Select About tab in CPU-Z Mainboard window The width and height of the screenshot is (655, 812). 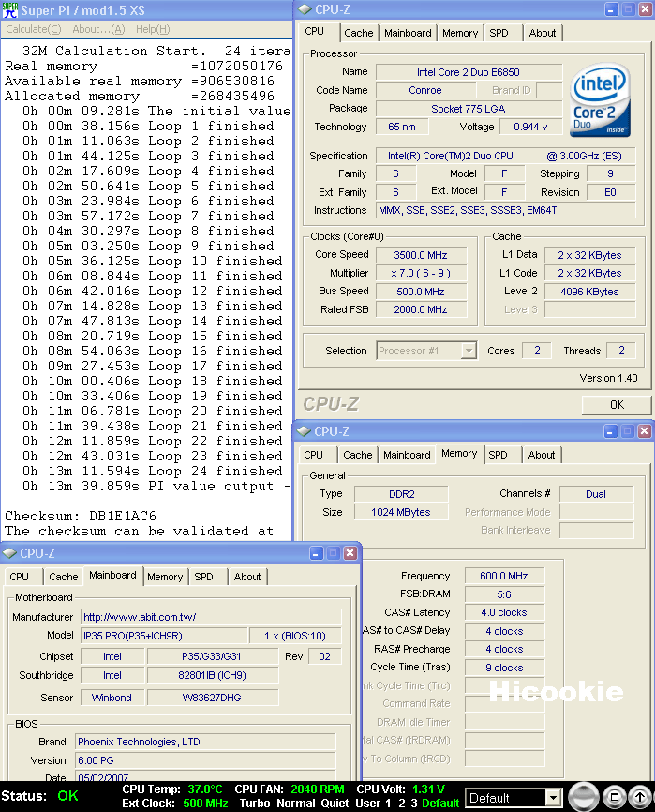247,577
